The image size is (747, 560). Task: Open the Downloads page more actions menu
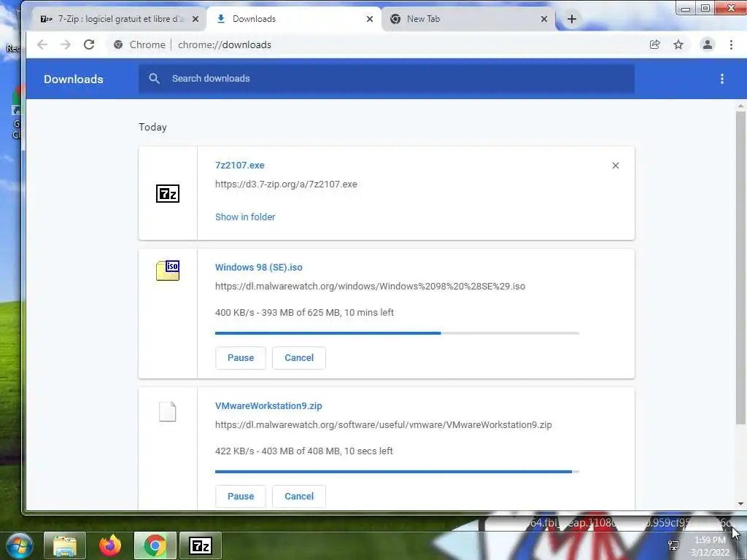point(722,79)
